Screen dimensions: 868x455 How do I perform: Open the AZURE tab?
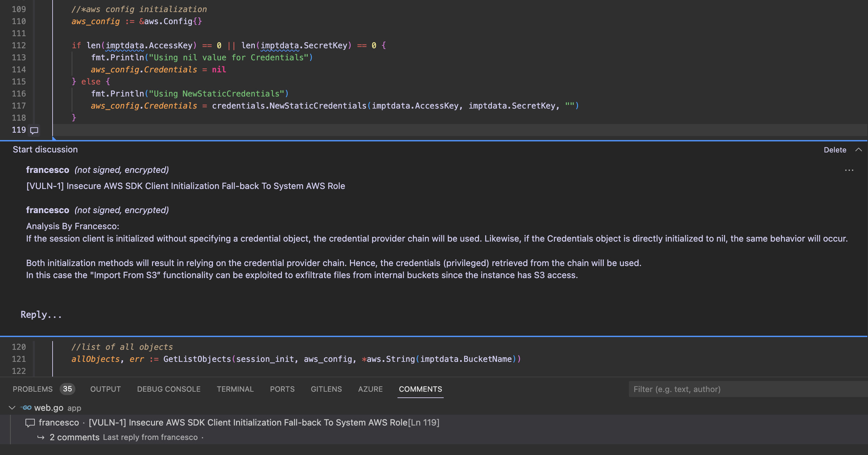370,389
